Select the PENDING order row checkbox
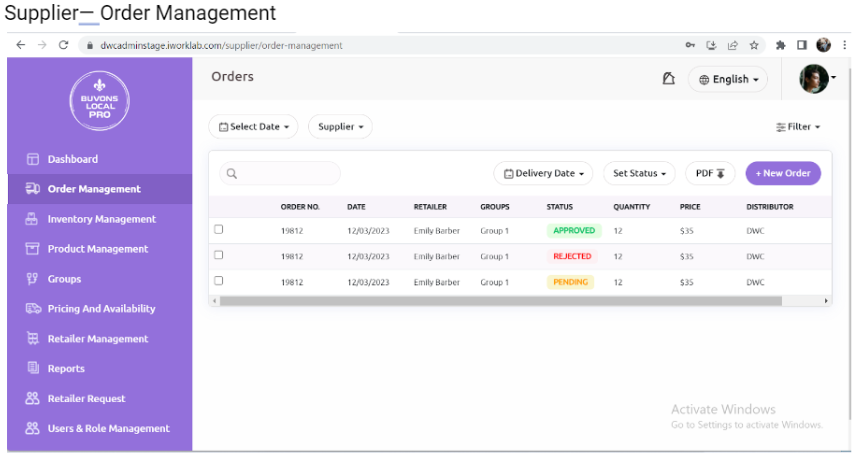This screenshot has height=455, width=856. [219, 281]
